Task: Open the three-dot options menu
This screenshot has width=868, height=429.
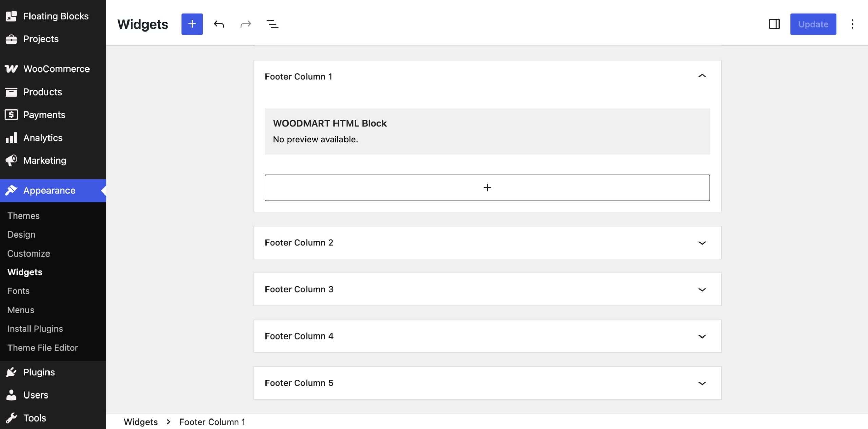Action: coord(852,24)
